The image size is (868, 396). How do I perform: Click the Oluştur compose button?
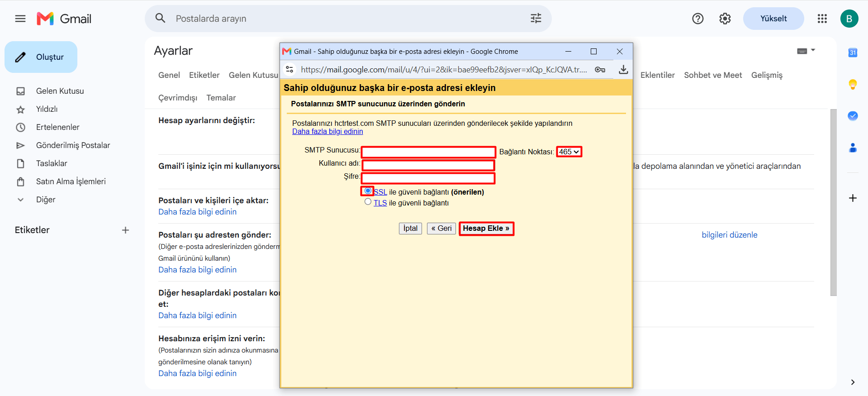pyautogui.click(x=41, y=57)
